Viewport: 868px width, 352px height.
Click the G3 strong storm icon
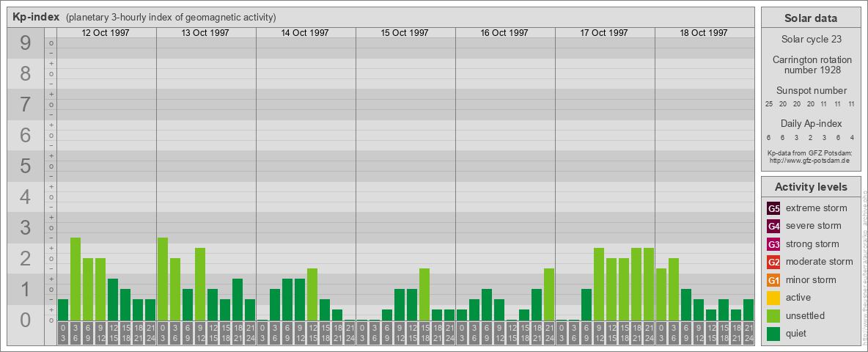[x=774, y=244]
